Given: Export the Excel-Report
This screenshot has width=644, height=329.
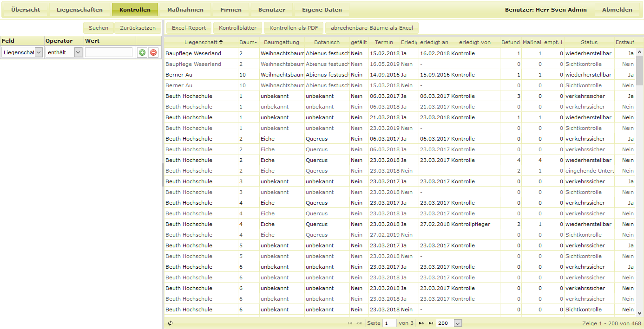Looking at the screenshot, I should click(x=189, y=28).
